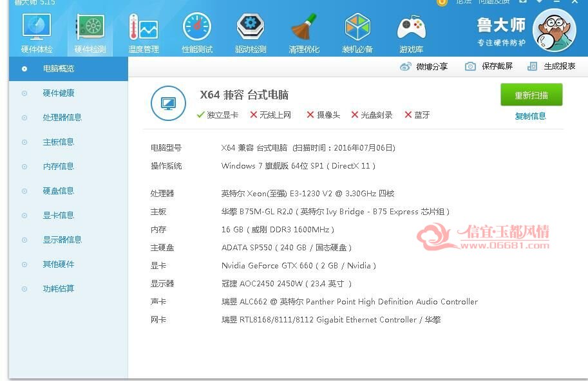Click the 主硬盘 row label
588x381 pixels.
click(x=162, y=248)
